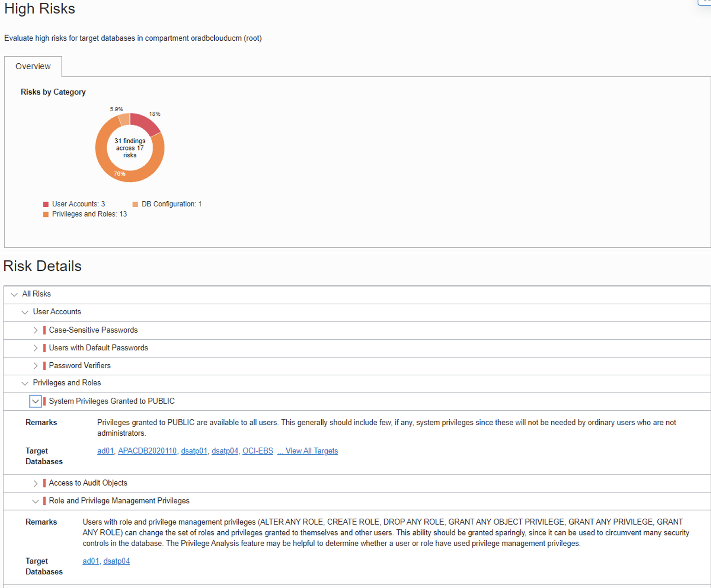
Task: Collapse the User Accounts section
Action: point(25,312)
